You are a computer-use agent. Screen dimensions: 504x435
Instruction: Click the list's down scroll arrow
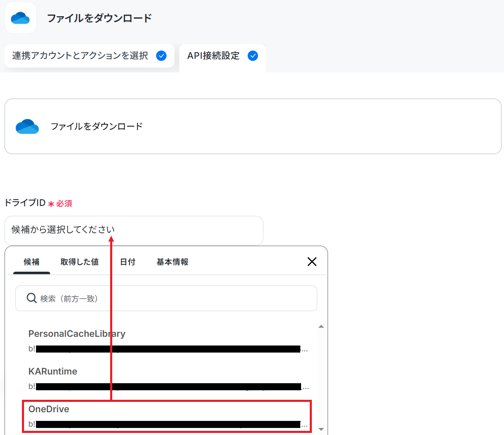point(321,429)
